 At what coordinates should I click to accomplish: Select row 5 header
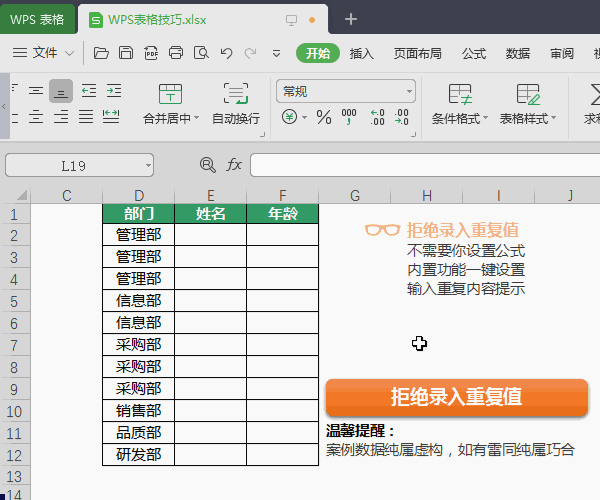click(15, 301)
